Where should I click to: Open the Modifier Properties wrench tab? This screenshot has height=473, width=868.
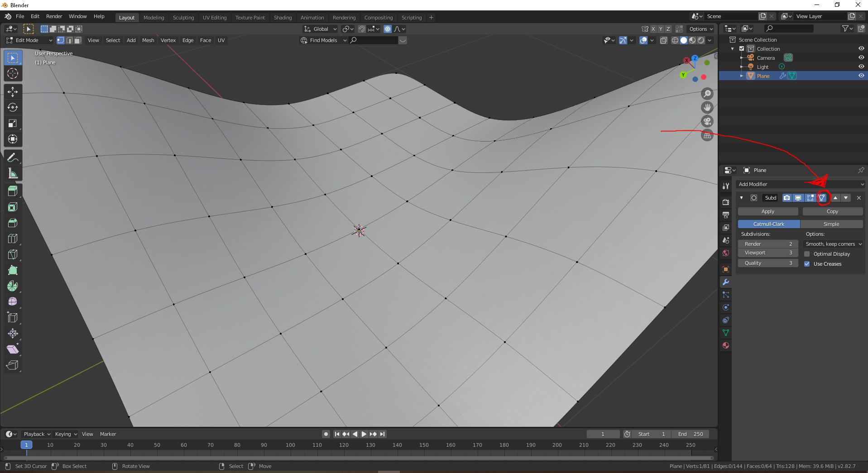725,282
